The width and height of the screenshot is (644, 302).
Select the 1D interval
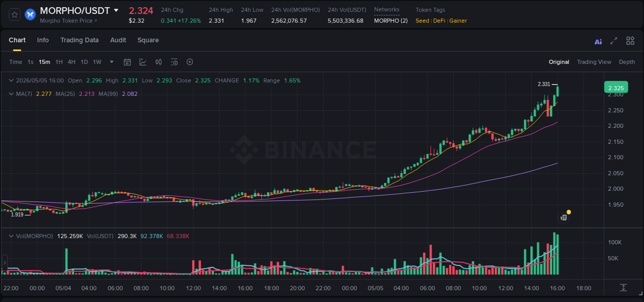84,62
